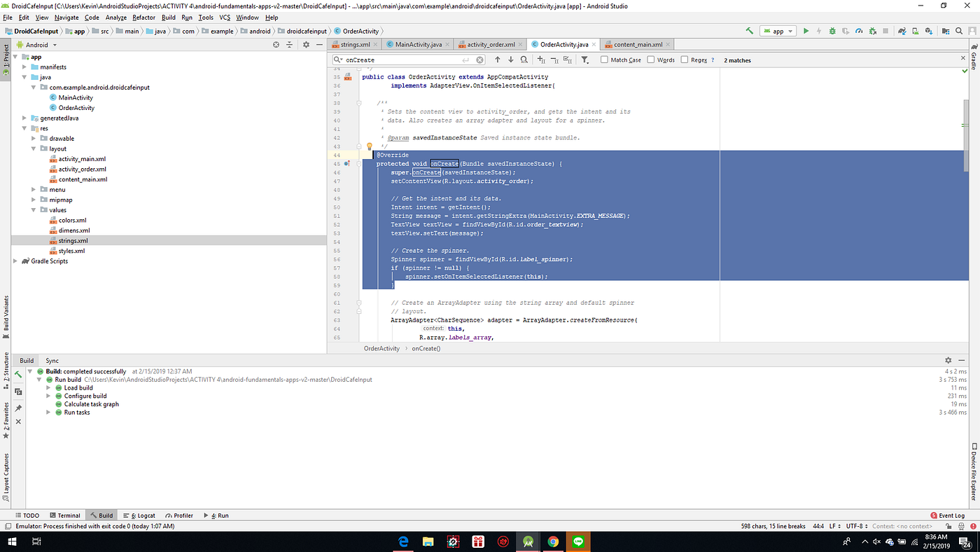Screen dimensions: 980x552
Task: Click the Profiler icon in the toolbar
Action: pos(859,31)
